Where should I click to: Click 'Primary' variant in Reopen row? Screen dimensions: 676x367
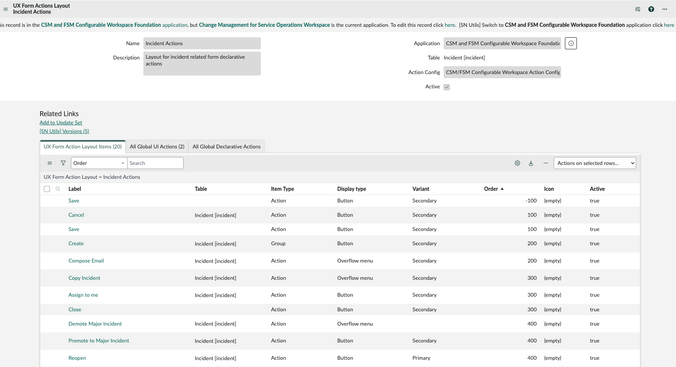[421, 358]
